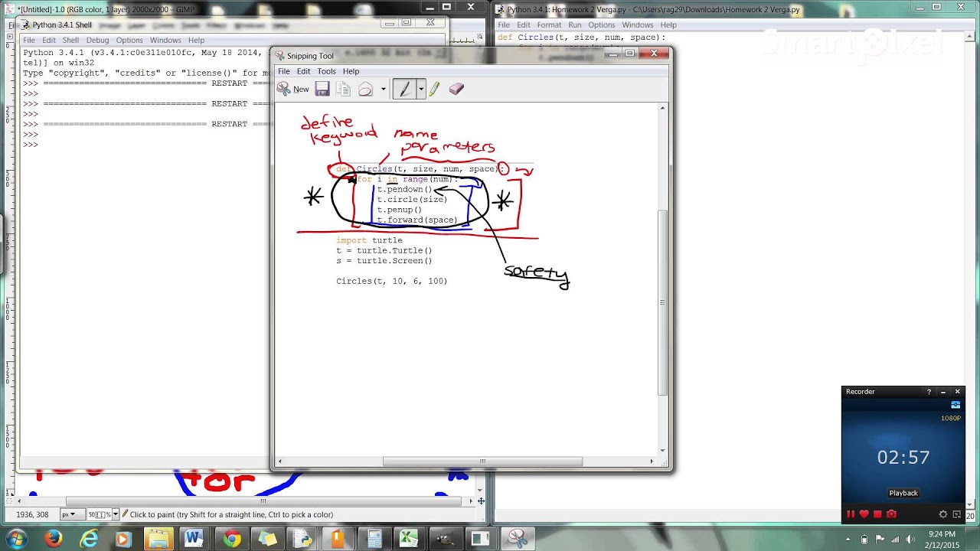The width and height of the screenshot is (980, 551).
Task: Open Options menu in Python Shell
Action: coord(129,40)
